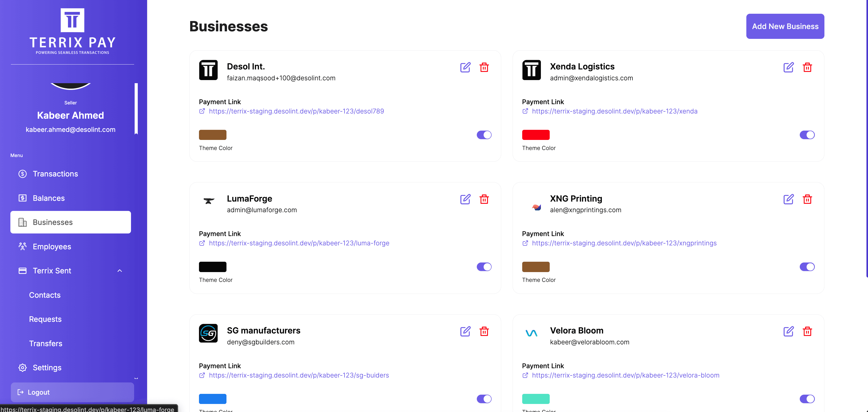Click the Velora Bloom logo
Viewport: 868px width, 412px height.
coord(531,333)
